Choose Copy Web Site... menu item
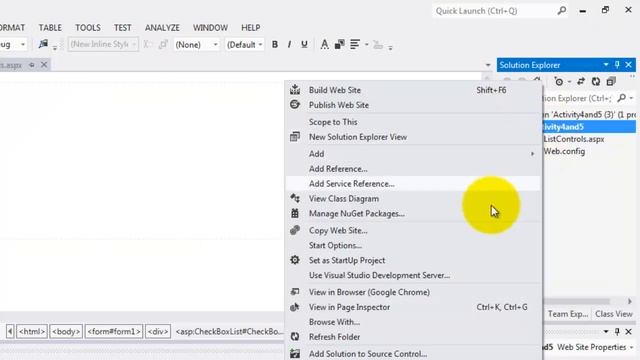Screen dimensions: 640x360 pyautogui.click(x=413, y=231)
